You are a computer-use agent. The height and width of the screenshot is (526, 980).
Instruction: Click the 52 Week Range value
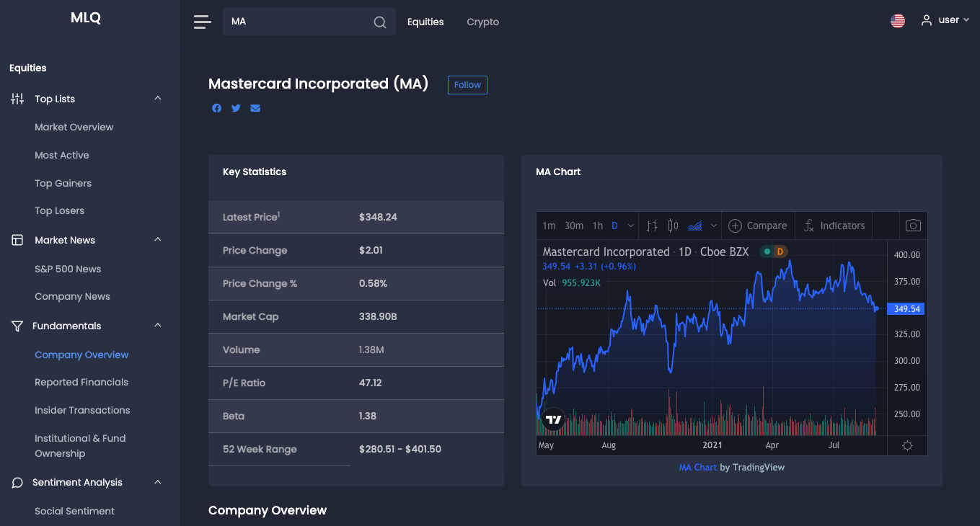400,449
